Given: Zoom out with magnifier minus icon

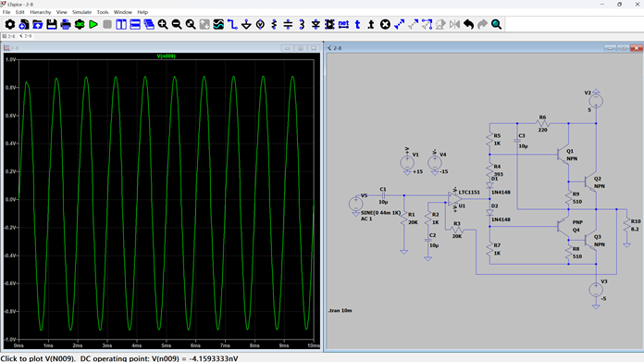Looking at the screenshot, I should (177, 25).
